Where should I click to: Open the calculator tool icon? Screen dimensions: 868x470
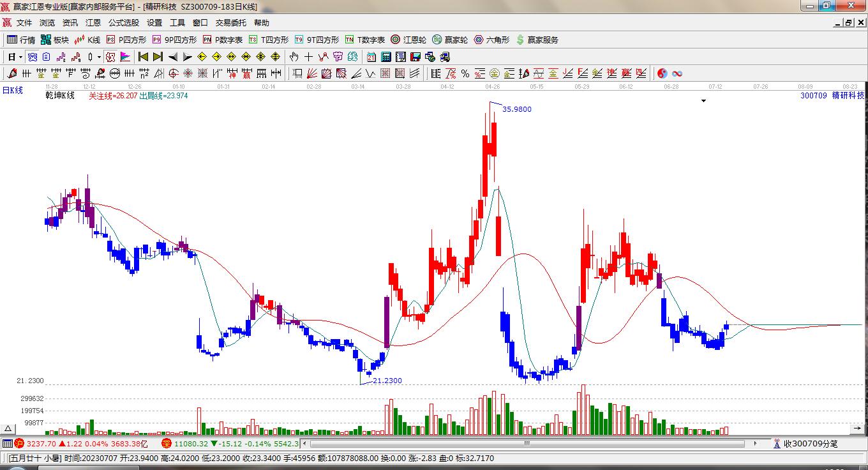coord(385,57)
